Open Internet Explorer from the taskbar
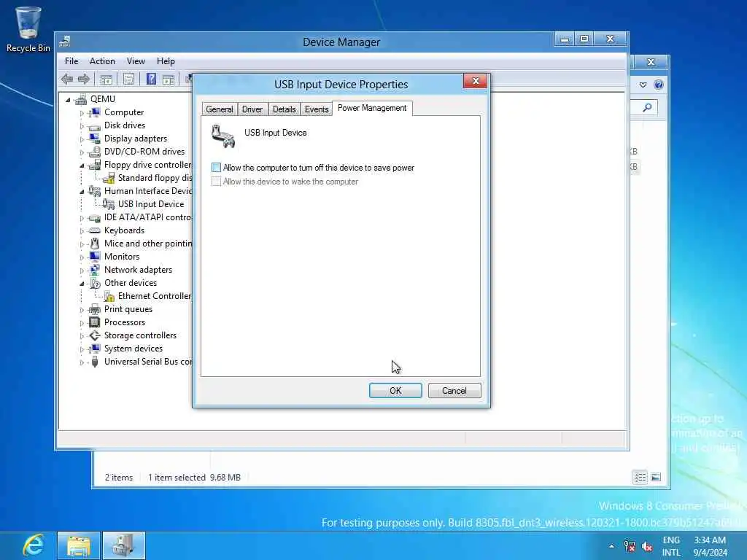This screenshot has width=747, height=560. click(34, 545)
